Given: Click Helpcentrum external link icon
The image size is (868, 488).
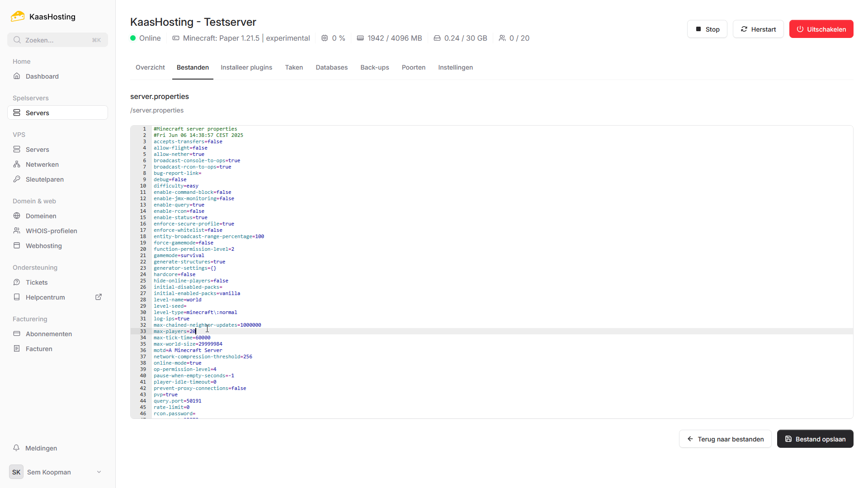Looking at the screenshot, I should 99,297.
